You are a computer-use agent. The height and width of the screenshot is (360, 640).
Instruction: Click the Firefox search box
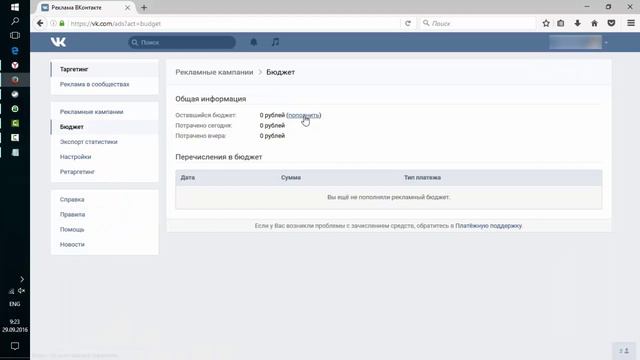[478, 24]
